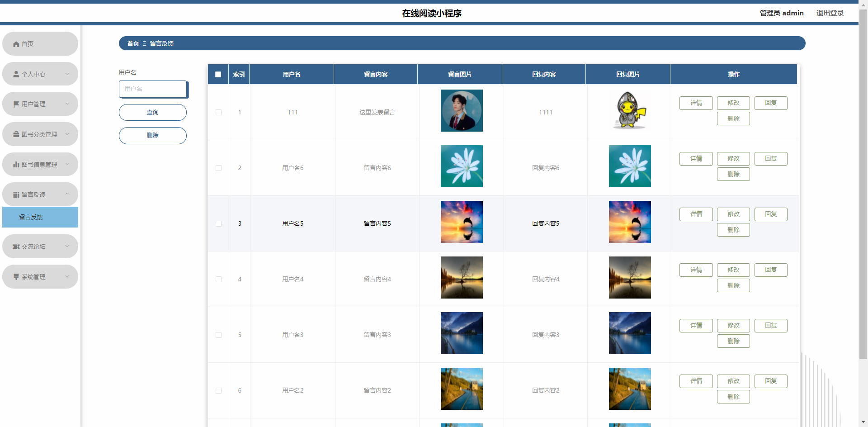Click the grid icon beside 留言反馈 menu

tap(16, 195)
